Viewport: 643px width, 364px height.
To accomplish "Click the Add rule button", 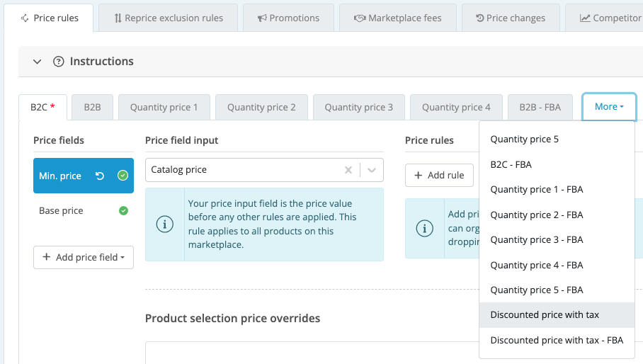I will pyautogui.click(x=439, y=176).
